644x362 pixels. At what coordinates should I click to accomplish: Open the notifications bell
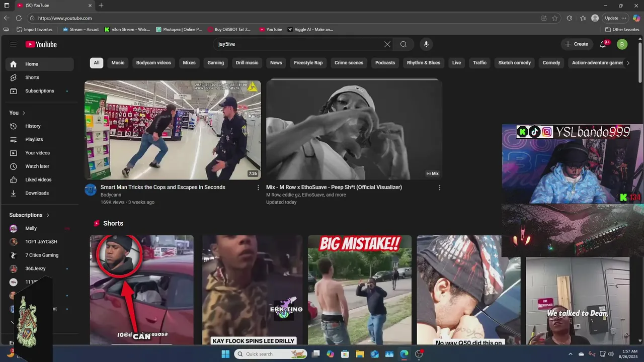coord(603,44)
